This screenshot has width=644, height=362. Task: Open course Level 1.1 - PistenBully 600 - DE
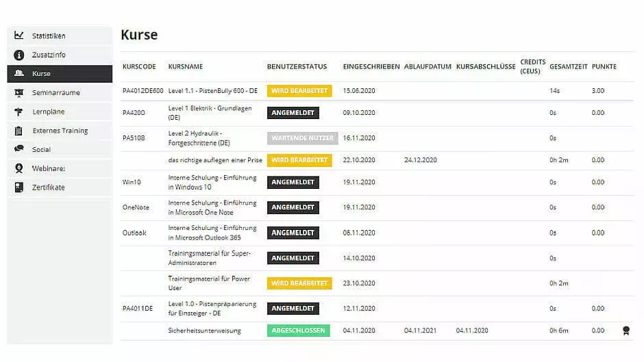[212, 91]
